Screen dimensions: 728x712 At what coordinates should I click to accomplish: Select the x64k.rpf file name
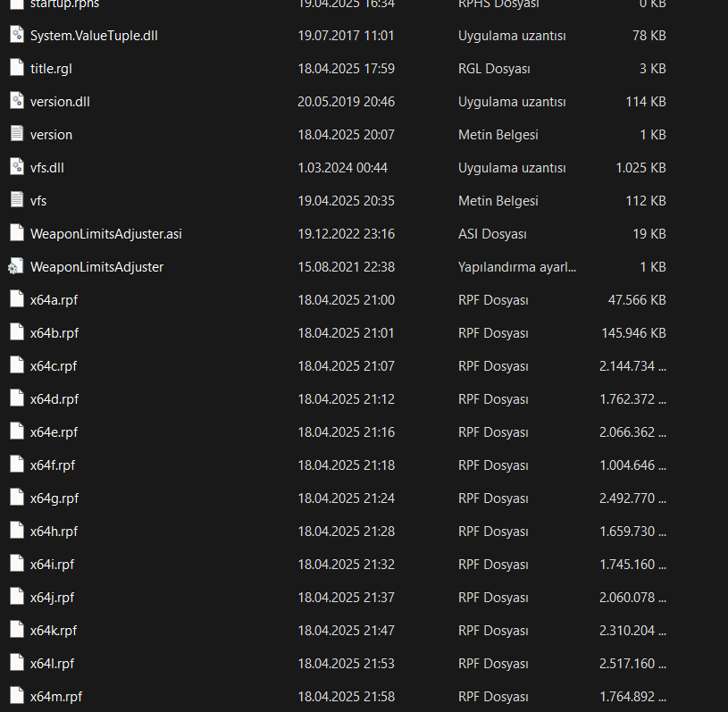coord(54,631)
